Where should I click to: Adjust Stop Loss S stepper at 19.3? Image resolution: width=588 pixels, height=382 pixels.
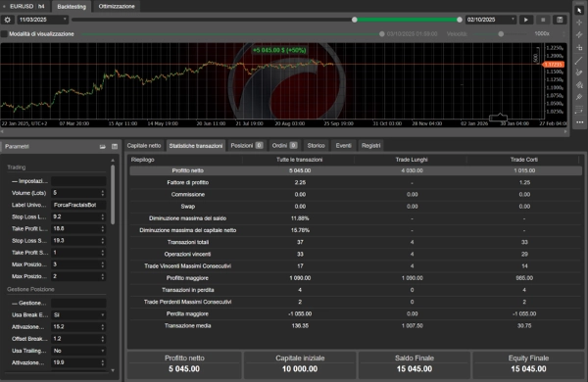click(x=102, y=241)
